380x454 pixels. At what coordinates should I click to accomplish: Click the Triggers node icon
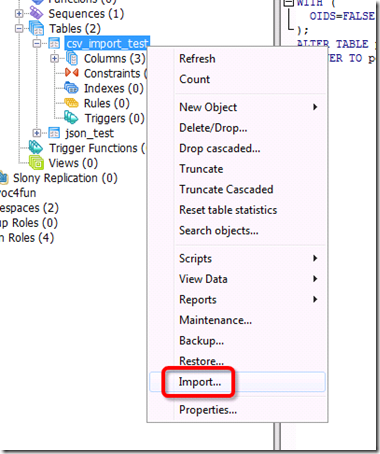click(x=71, y=118)
